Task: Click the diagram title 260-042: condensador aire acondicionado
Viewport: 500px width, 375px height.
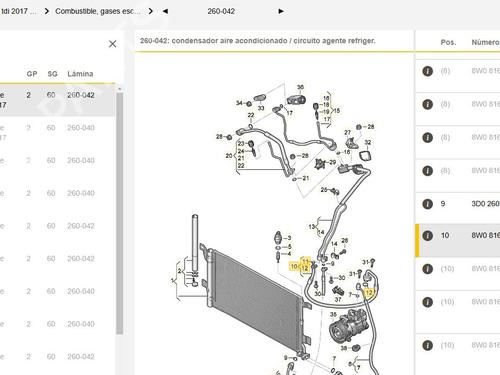Action: 258,41
